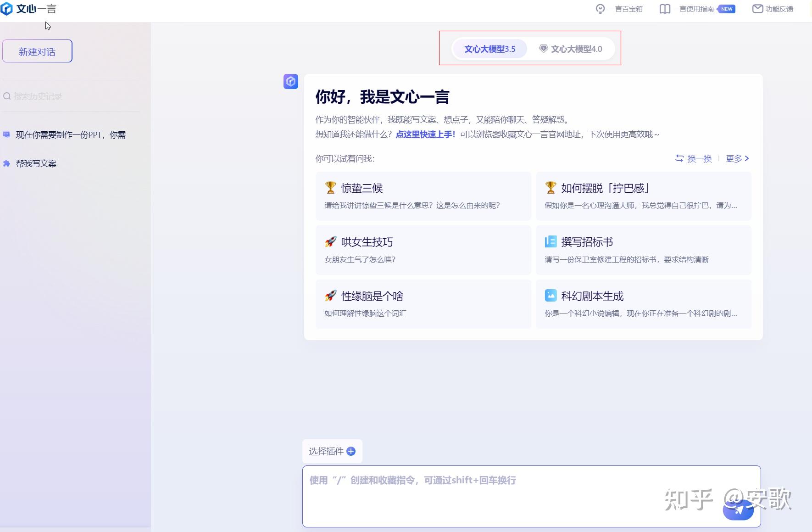Image resolution: width=812 pixels, height=532 pixels.
Task: Click 如何理解性缘脑这个词汇 description text
Action: coord(365,313)
